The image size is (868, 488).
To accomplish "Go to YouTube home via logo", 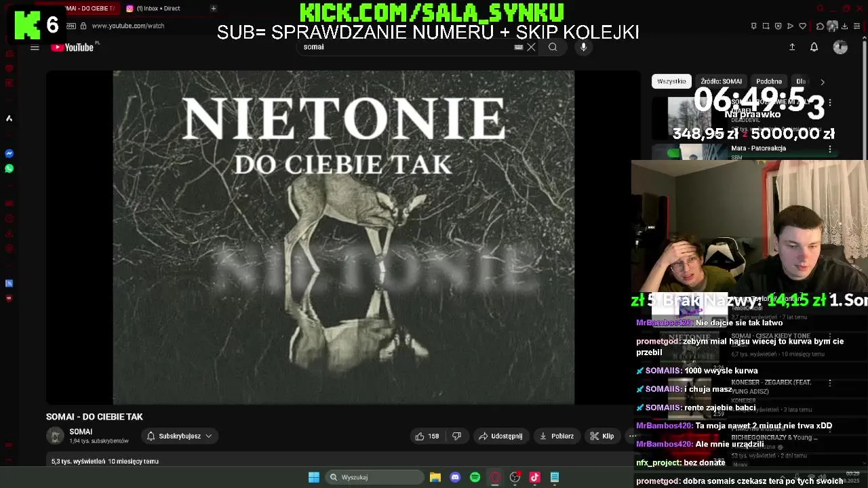I will coord(72,47).
